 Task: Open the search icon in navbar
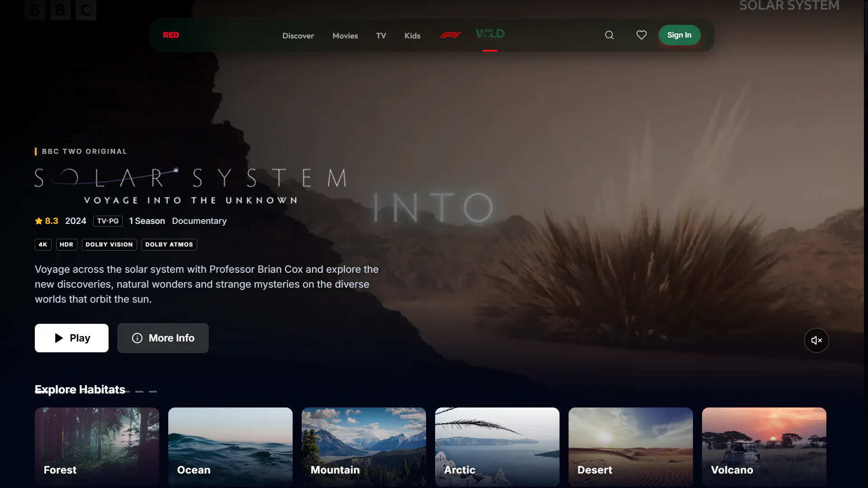(x=609, y=35)
